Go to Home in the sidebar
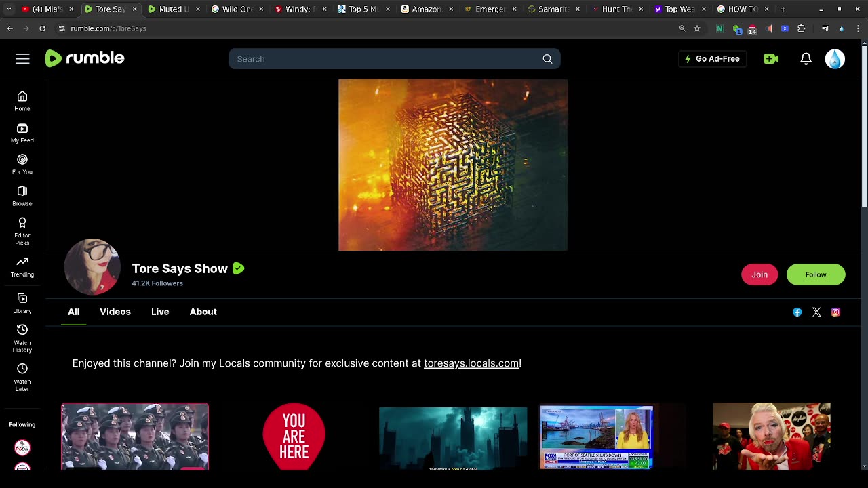Screen dimensions: 868x488 coord(22,101)
